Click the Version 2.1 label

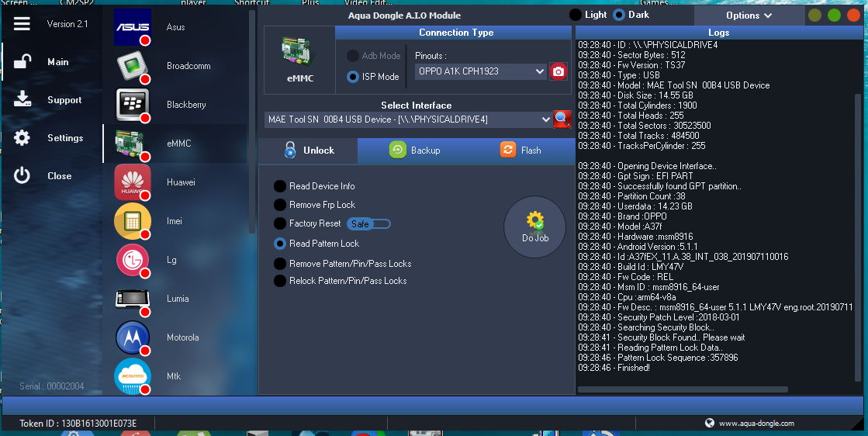pos(67,24)
